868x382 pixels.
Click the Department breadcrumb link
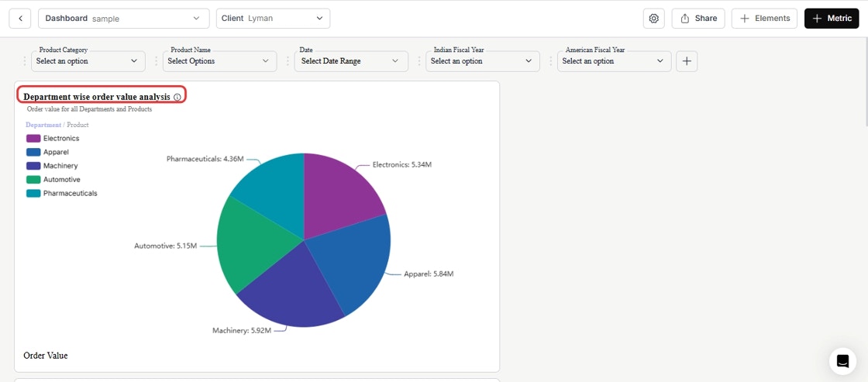[x=43, y=125]
